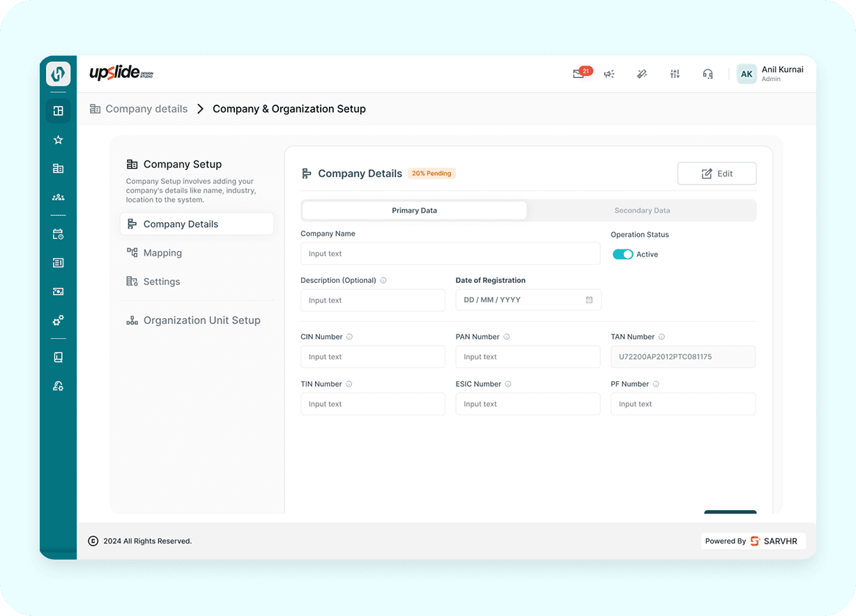Expand the Organization Unit Setup section
This screenshot has height=616, width=856.
(x=203, y=320)
